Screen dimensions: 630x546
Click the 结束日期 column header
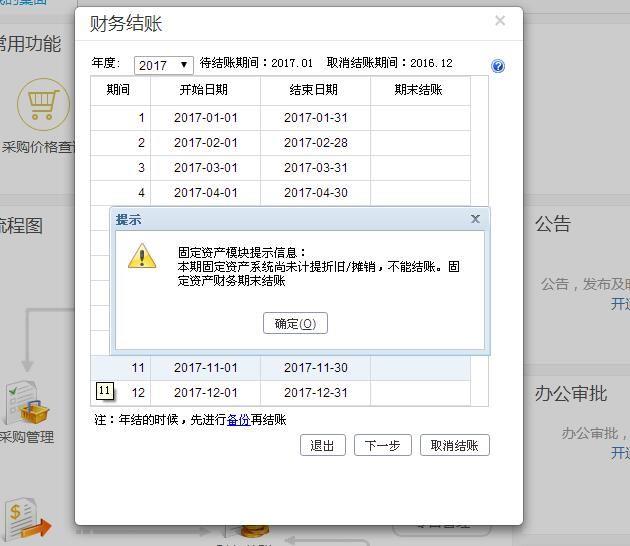[x=315, y=91]
